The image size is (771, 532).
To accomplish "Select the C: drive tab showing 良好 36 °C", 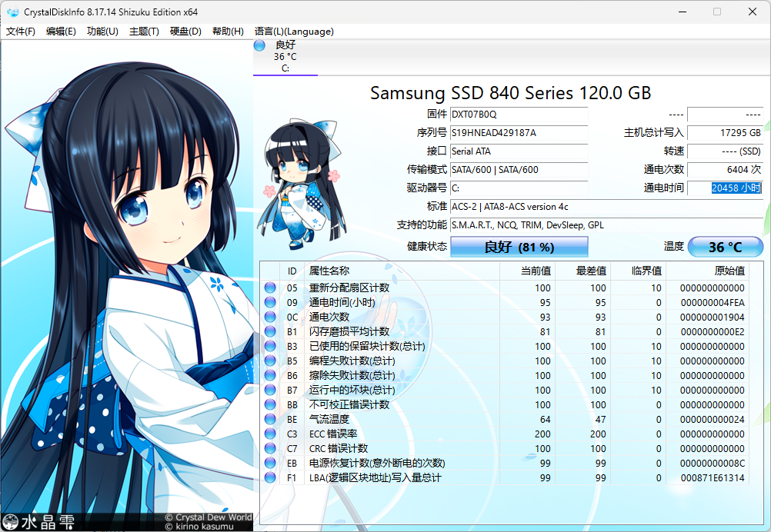I will tap(285, 57).
